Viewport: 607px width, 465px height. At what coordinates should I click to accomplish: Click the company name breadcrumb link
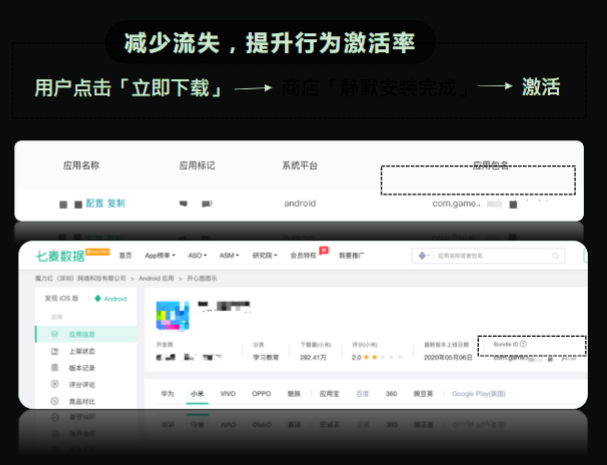coord(81,278)
